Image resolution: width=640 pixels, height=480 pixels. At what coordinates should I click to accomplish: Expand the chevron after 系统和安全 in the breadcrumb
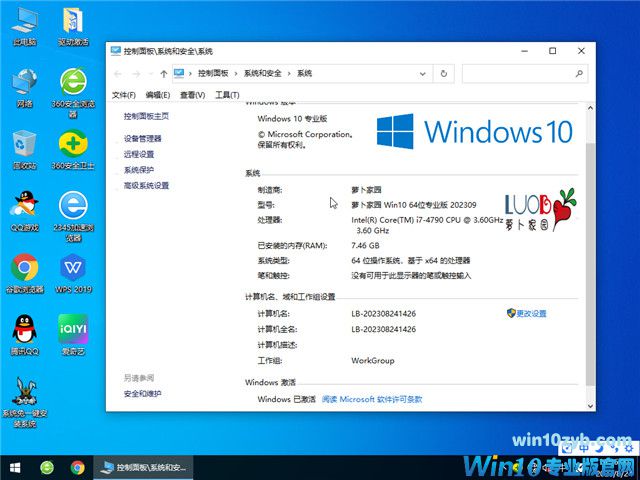290,73
